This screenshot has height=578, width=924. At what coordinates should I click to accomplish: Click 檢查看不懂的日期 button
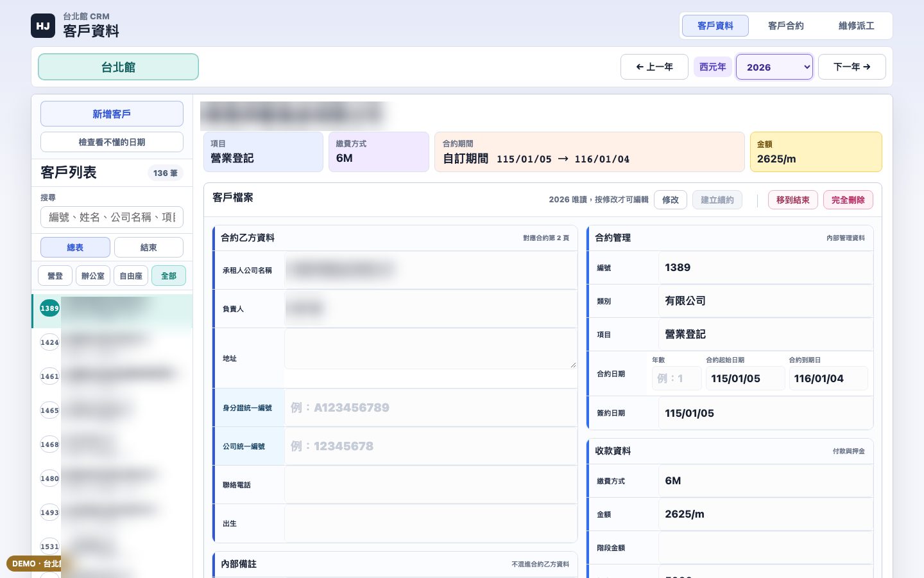[112, 142]
